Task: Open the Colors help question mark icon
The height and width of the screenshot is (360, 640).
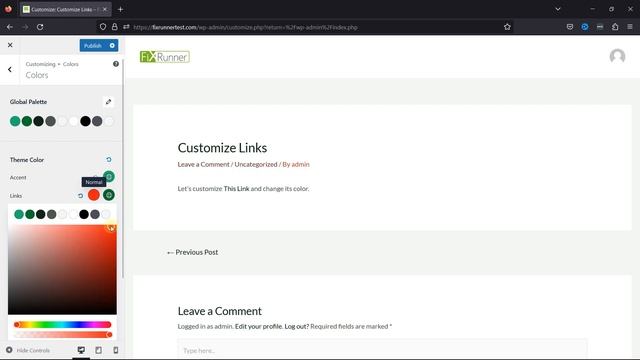Action: click(116, 64)
